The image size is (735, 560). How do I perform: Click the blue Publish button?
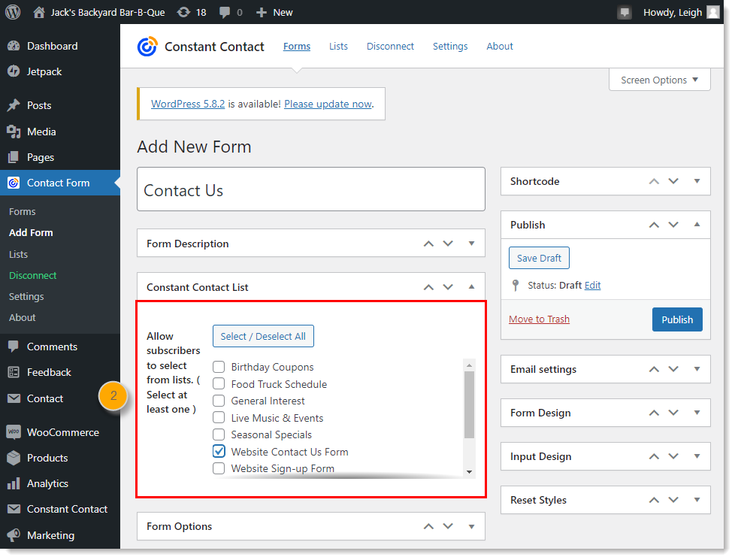(677, 319)
